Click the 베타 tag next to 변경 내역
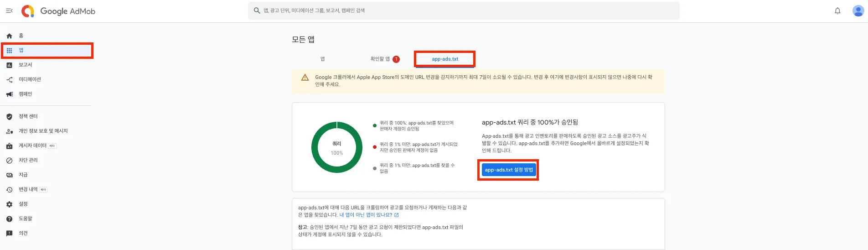The width and height of the screenshot is (868, 250). (x=43, y=190)
